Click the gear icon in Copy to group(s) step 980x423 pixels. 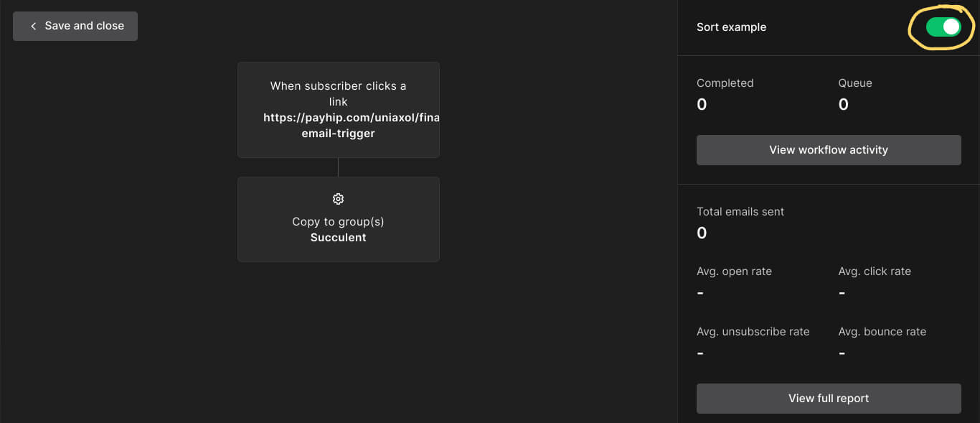point(339,199)
